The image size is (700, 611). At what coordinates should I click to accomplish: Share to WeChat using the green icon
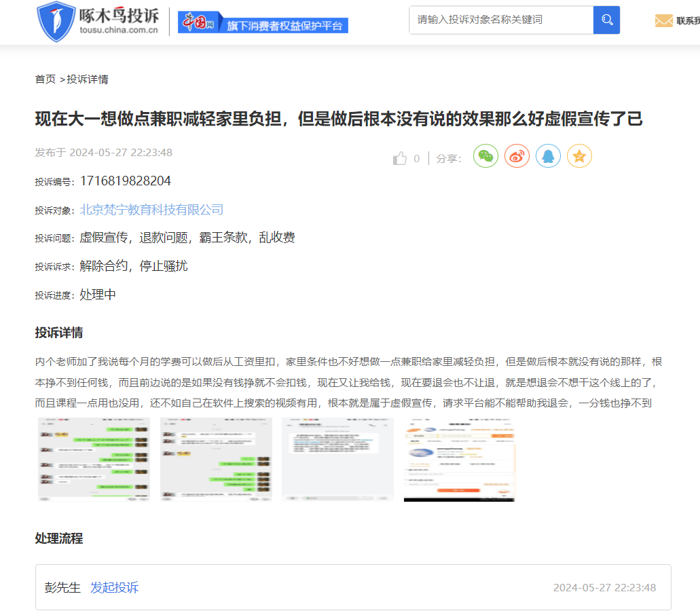pyautogui.click(x=485, y=156)
